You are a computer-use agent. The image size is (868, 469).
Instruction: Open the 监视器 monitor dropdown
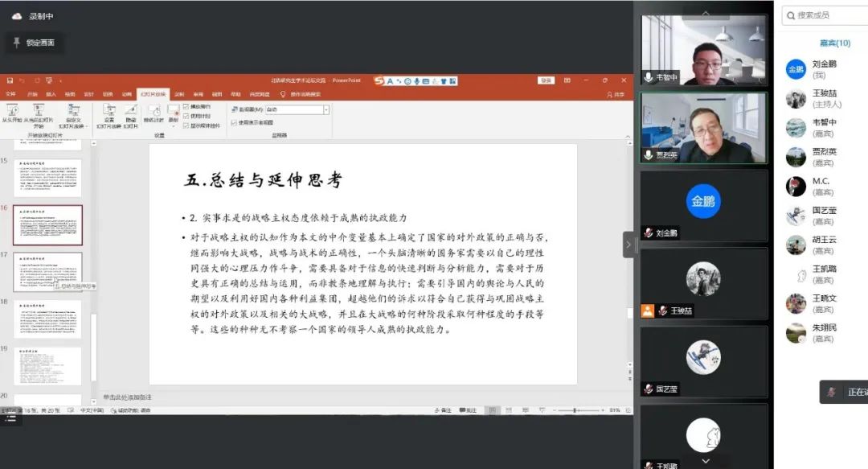tap(326, 109)
